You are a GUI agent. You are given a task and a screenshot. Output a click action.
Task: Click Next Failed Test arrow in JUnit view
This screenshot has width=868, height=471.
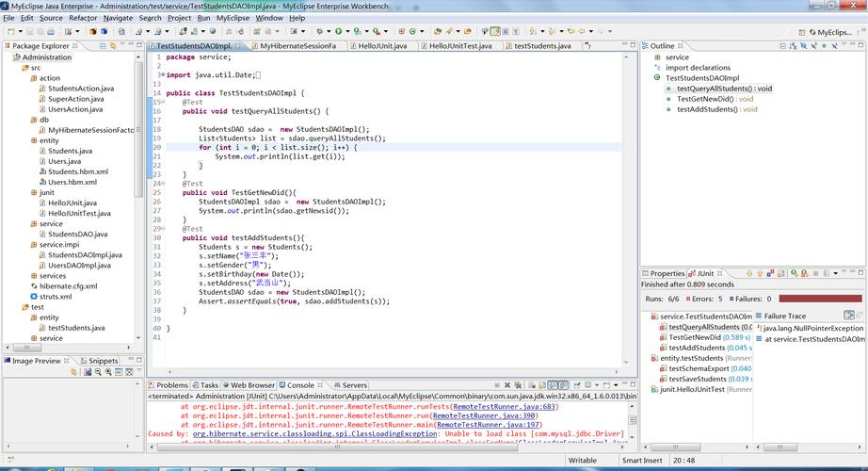(x=749, y=273)
